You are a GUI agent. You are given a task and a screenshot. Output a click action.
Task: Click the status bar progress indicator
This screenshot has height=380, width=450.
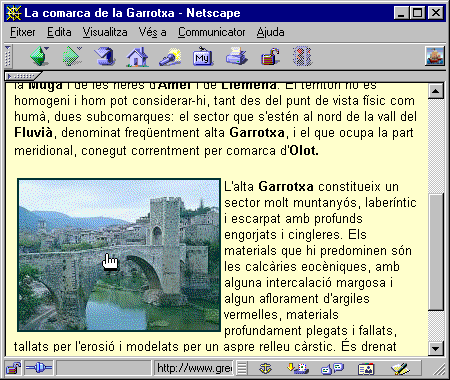point(104,368)
